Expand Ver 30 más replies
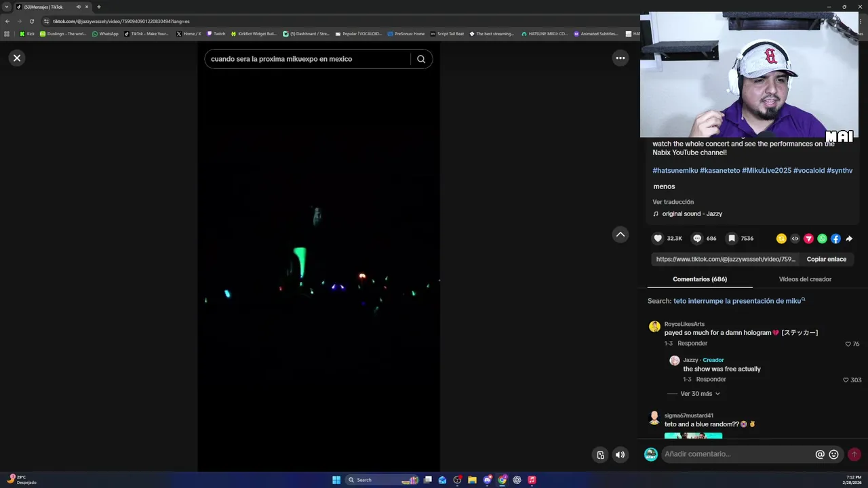The height and width of the screenshot is (488, 868). point(700,394)
